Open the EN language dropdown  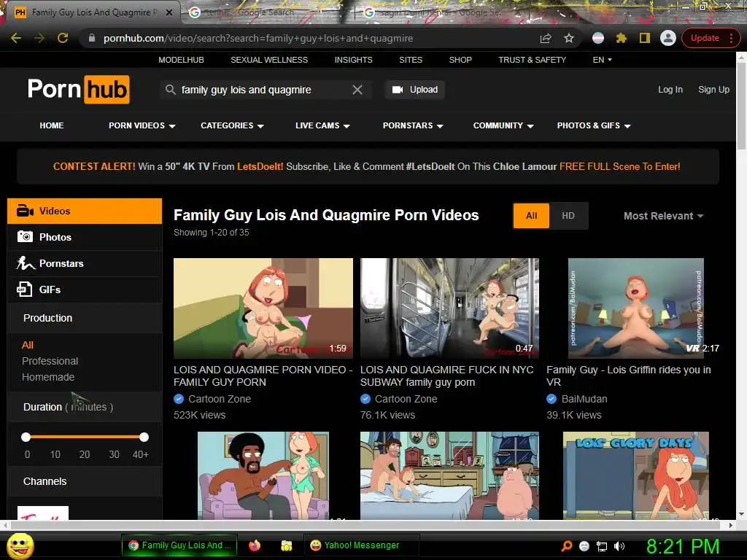point(602,60)
